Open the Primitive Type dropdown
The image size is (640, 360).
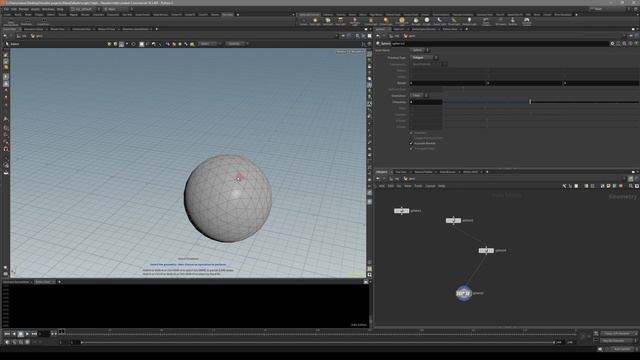[424, 58]
